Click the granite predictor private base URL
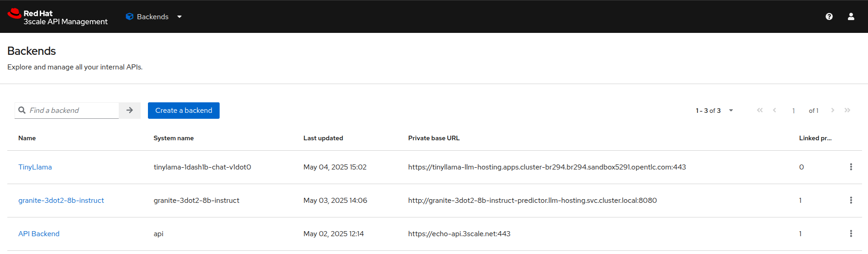Screen dimensions: 868x254 click(532, 201)
